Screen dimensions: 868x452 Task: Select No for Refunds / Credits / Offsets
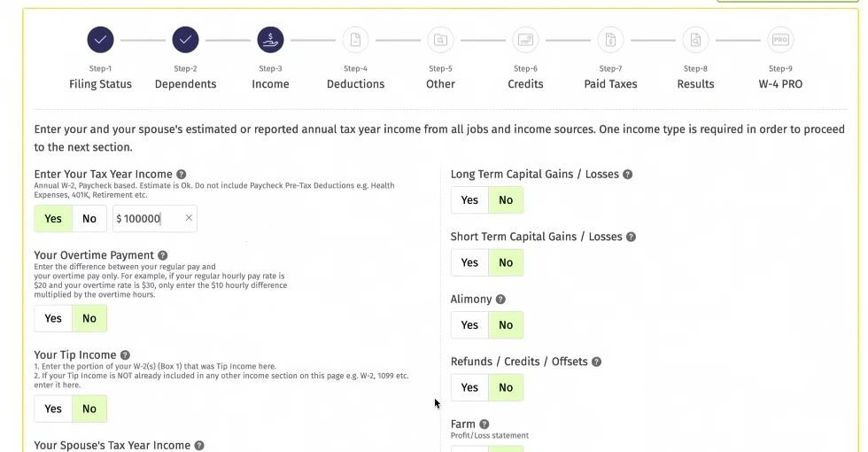coord(506,388)
